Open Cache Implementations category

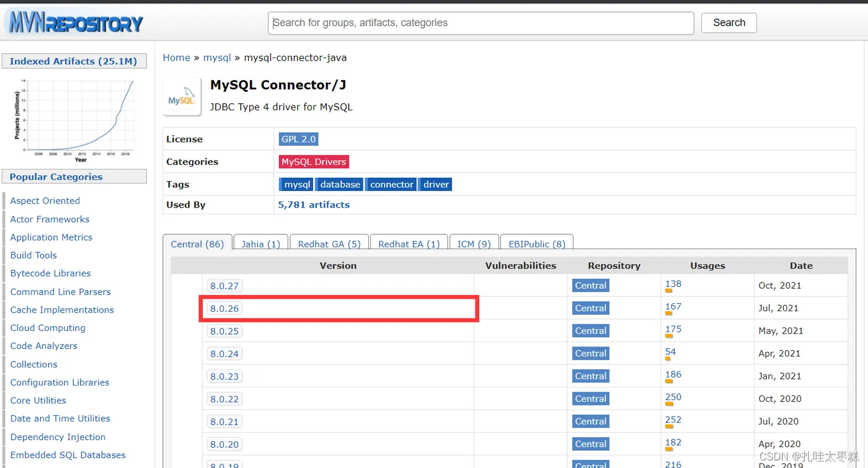[62, 310]
